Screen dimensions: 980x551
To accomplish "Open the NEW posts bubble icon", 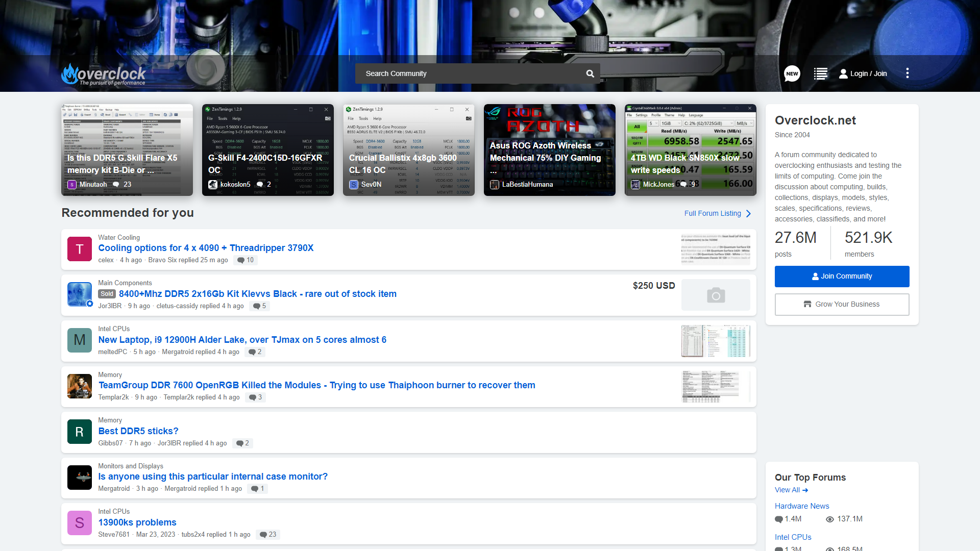I will tap(792, 73).
